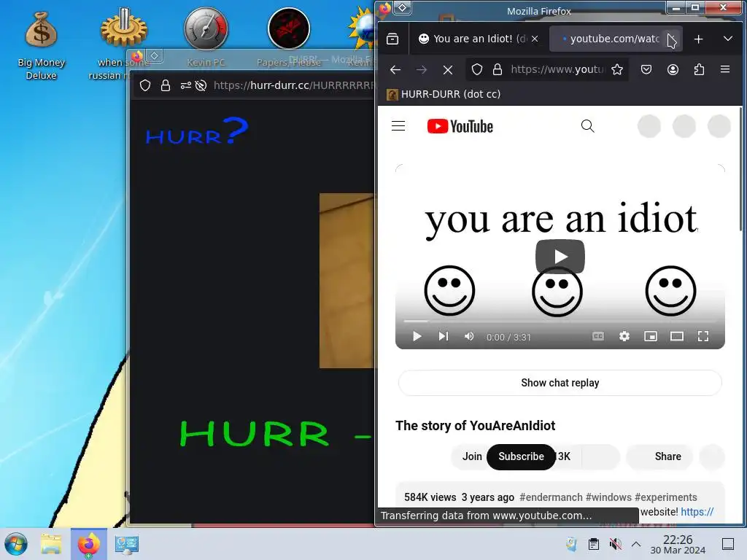Viewport: 747px width, 560px height.
Task: Open Kevin PC desktop icon
Action: click(x=206, y=37)
